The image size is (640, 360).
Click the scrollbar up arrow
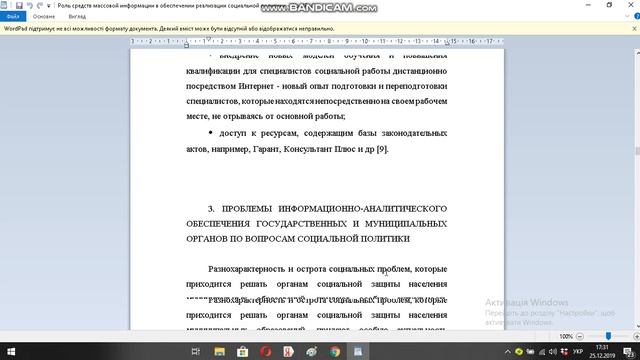[637, 53]
